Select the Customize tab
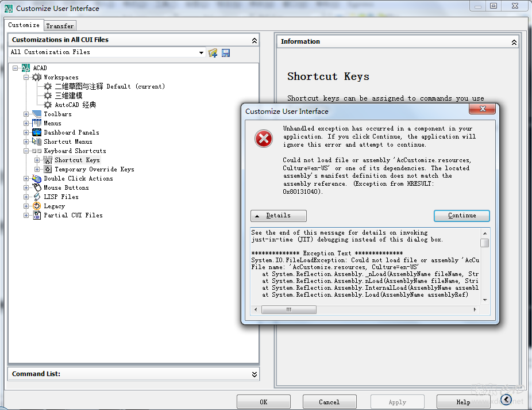Image resolution: width=532 pixels, height=410 pixels. tap(24, 25)
